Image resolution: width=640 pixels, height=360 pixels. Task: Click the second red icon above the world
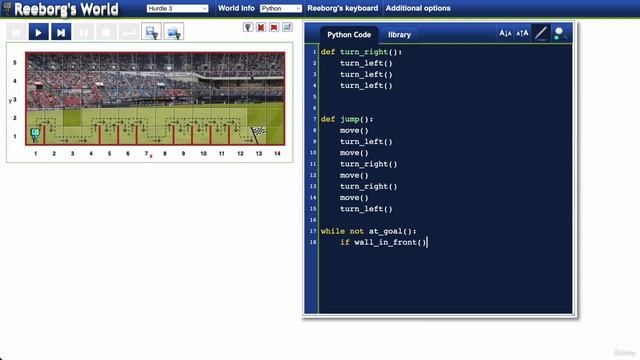pos(274,27)
